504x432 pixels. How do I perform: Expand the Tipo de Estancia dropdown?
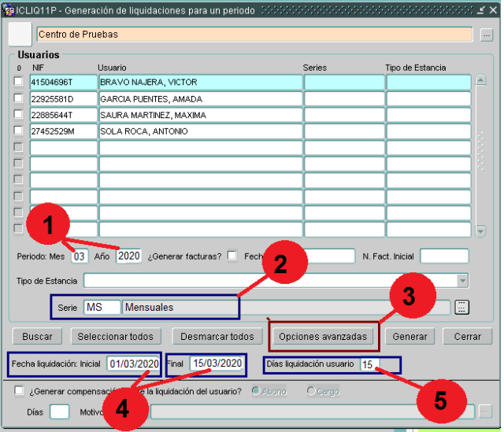click(x=462, y=281)
